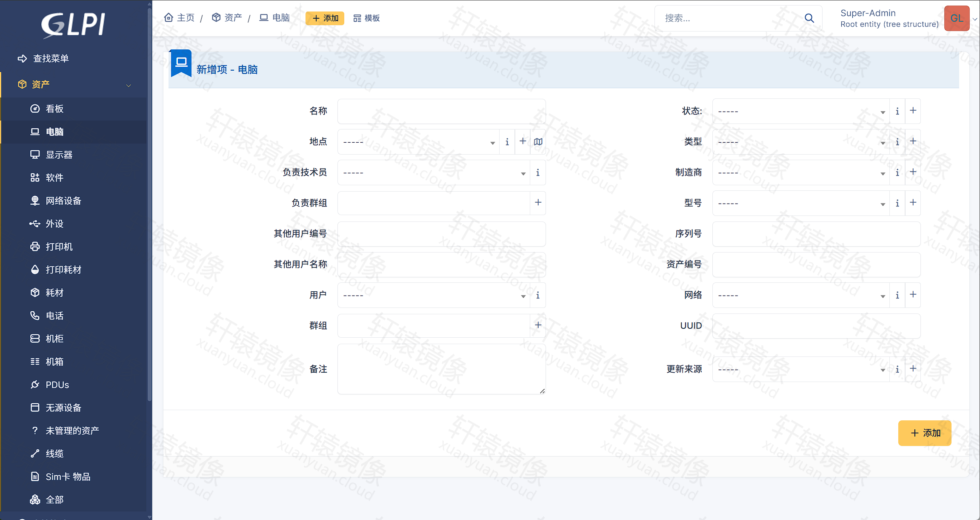Click the map icon next to 地点 field
Screen dimensions: 980x520
coord(538,142)
